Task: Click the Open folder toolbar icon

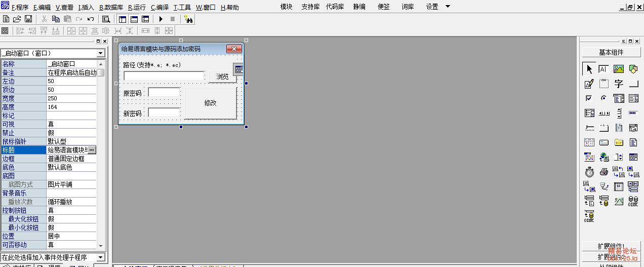Action: tap(17, 19)
